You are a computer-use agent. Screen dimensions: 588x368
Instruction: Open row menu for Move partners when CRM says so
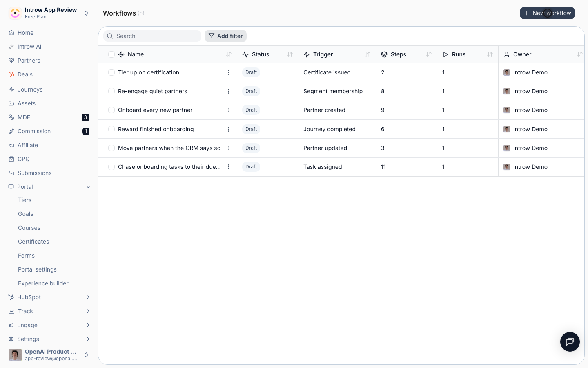[229, 148]
